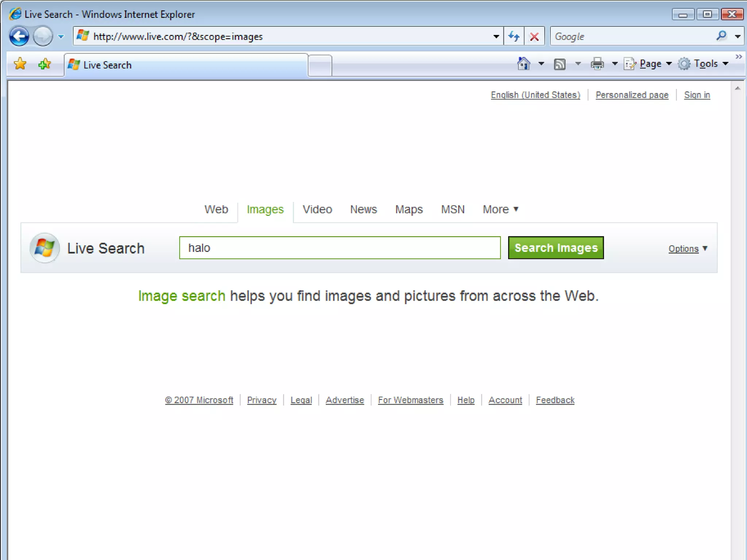The image size is (747, 560).
Task: Click the Home page icon
Action: point(524,64)
